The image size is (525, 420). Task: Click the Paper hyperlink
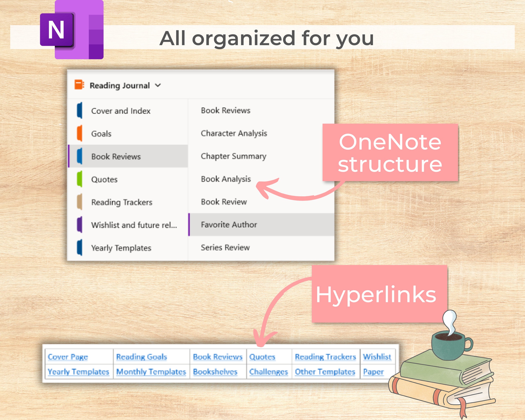(373, 372)
